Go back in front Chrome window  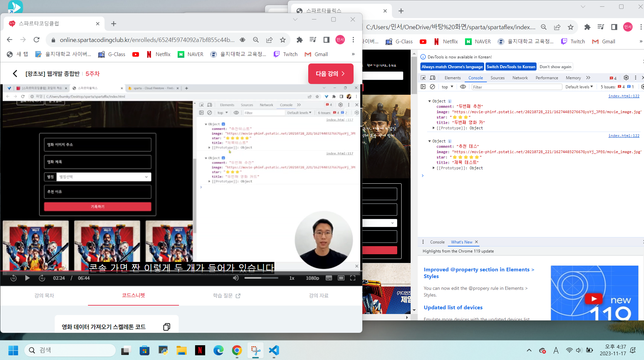(x=9, y=40)
